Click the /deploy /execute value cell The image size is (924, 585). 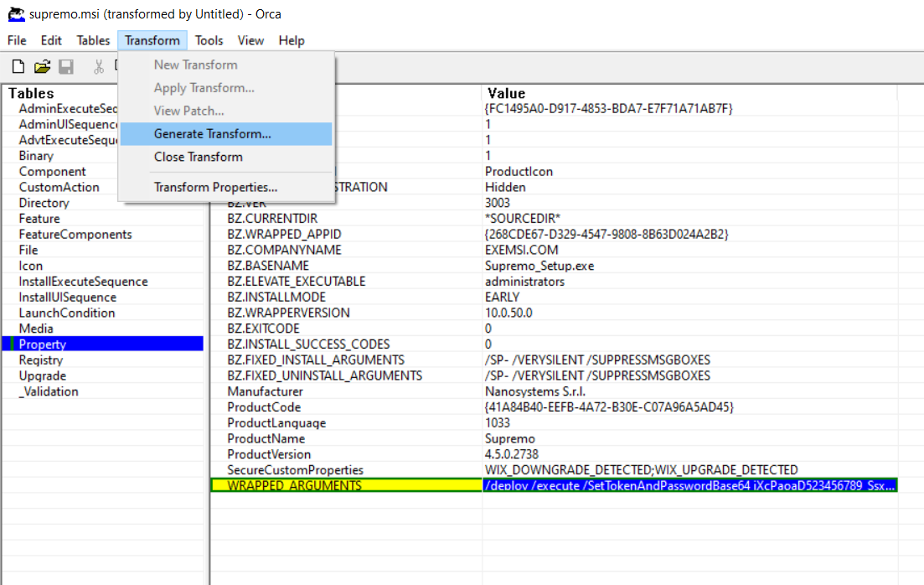tap(689, 485)
